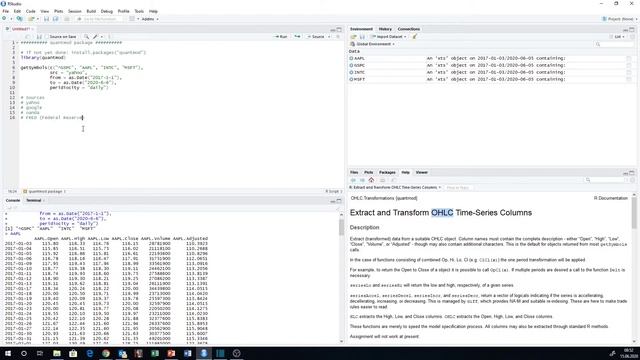Click the code tools wand icon
Screen dimensions: 640x360
[x=95, y=37]
